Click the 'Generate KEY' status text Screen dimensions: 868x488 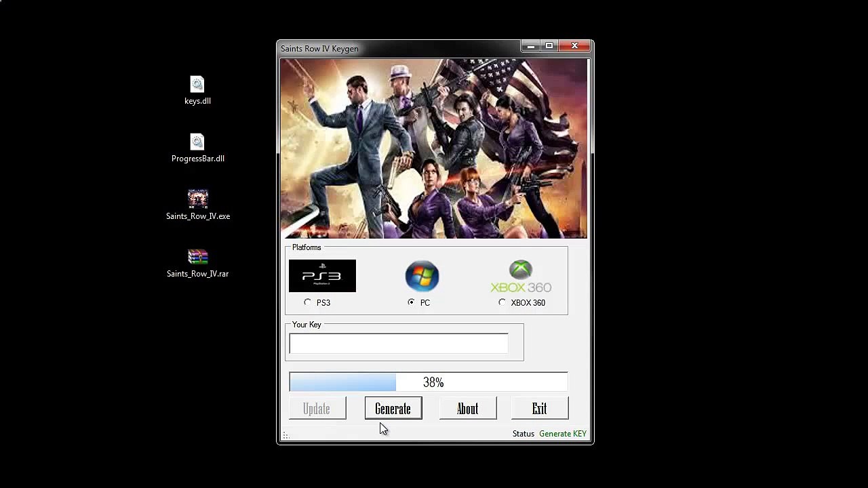563,434
